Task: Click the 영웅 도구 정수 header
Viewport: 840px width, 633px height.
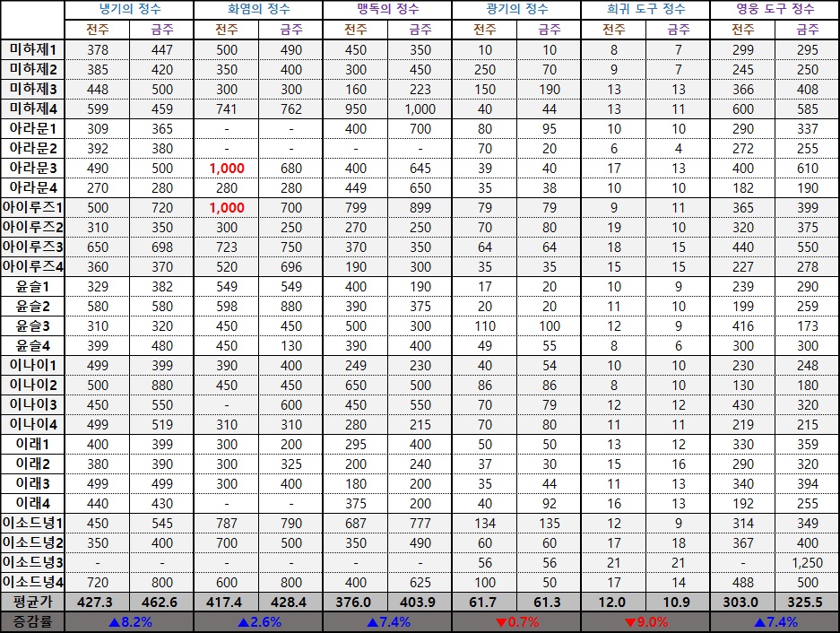Action: [x=775, y=10]
